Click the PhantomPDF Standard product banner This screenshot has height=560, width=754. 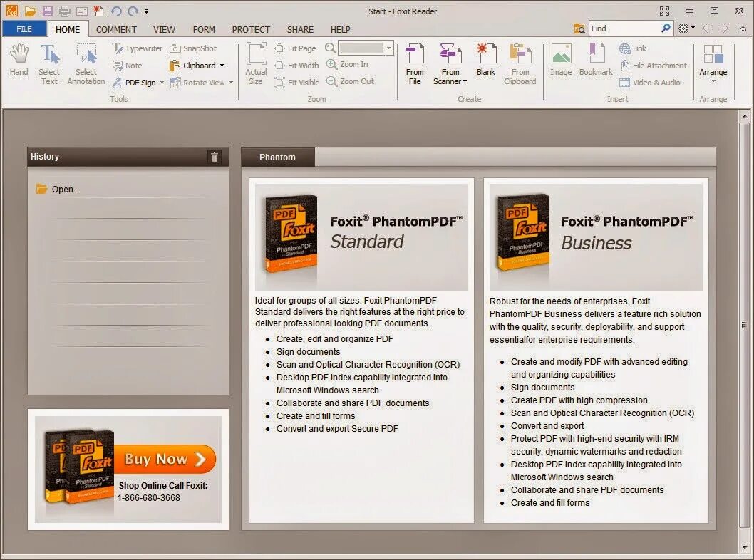(361, 237)
